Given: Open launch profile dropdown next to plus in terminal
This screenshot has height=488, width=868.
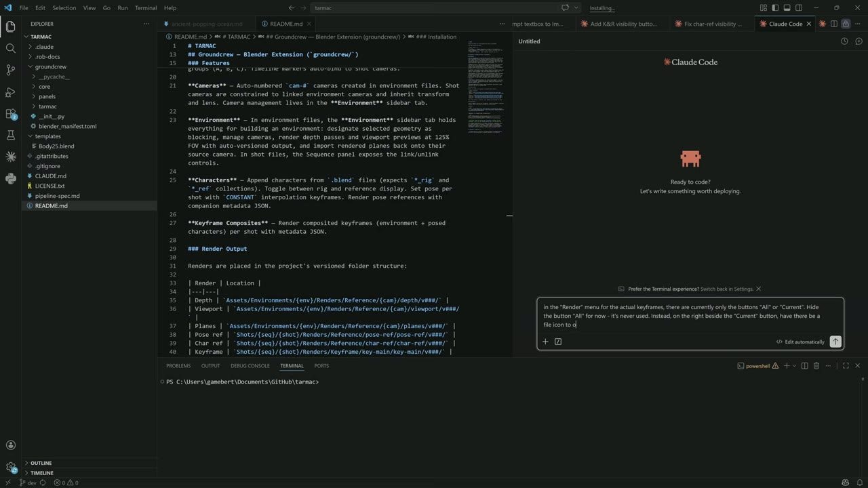Looking at the screenshot, I should click(x=795, y=366).
